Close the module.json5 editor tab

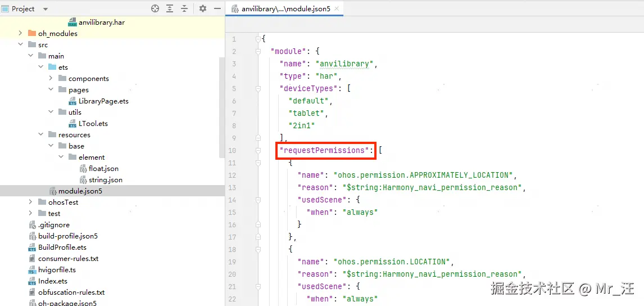[x=337, y=8]
